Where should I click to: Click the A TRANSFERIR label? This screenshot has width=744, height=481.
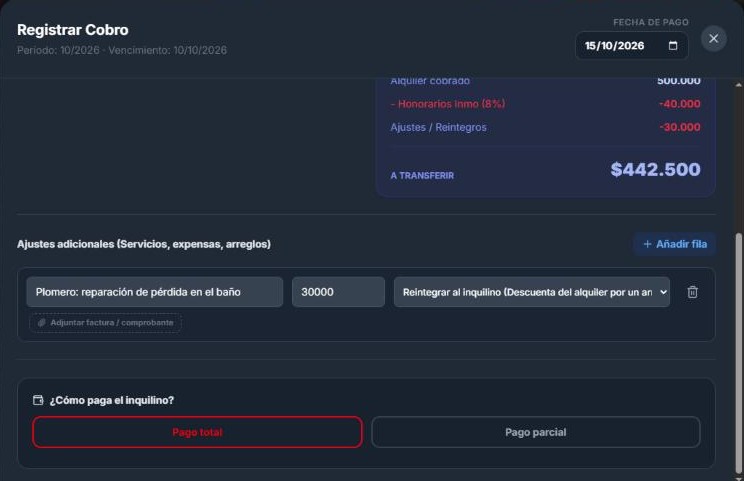click(422, 176)
